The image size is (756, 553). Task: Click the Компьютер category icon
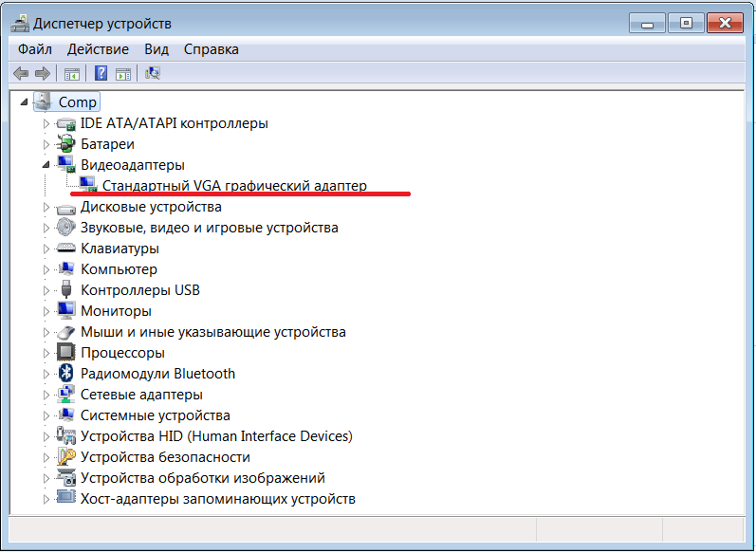click(x=66, y=269)
